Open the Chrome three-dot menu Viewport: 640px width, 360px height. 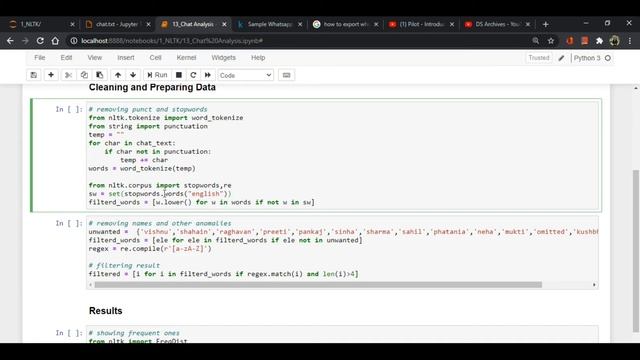tap(630, 41)
